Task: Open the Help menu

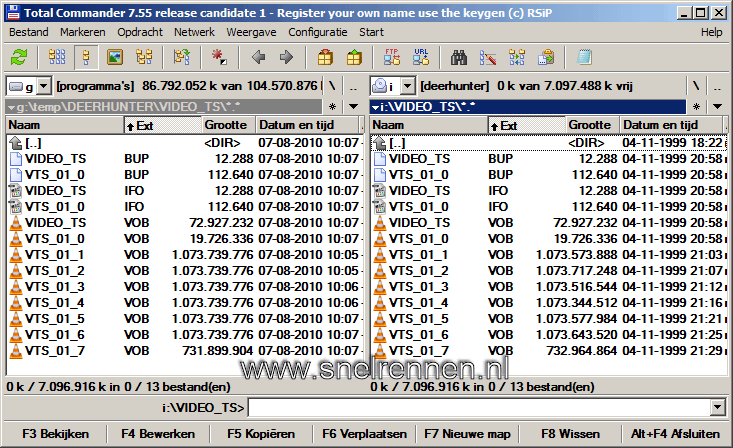Action: click(711, 32)
